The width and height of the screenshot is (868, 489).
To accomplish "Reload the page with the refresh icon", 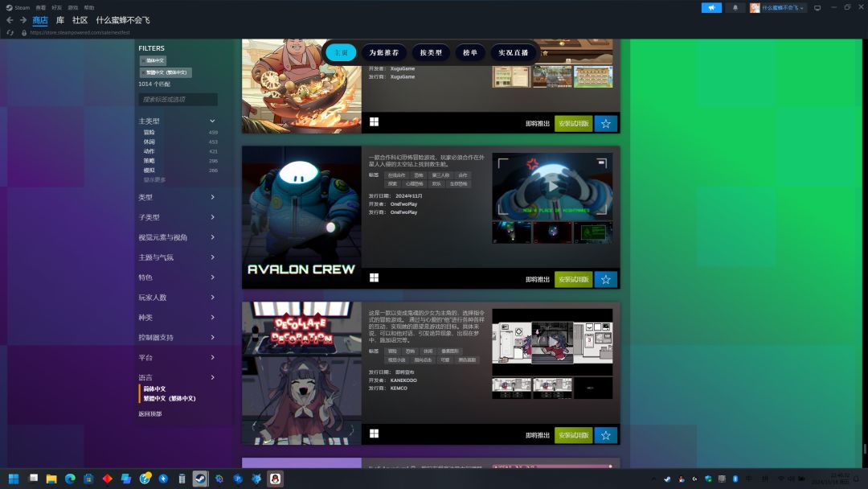I will (x=10, y=33).
